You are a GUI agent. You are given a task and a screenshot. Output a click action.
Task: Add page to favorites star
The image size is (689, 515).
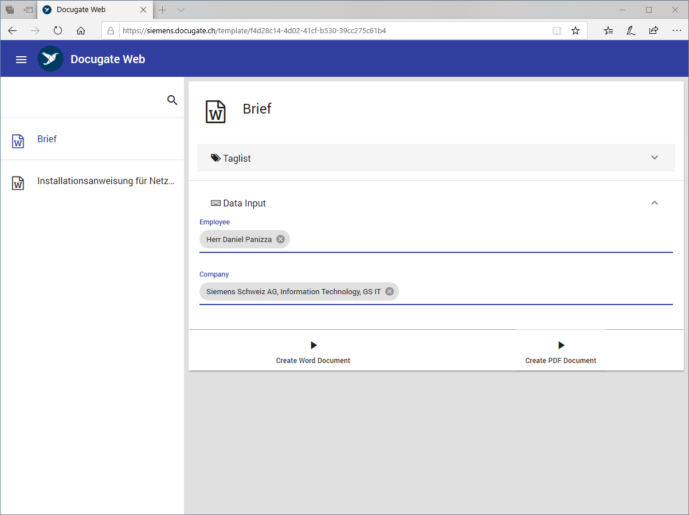[575, 30]
